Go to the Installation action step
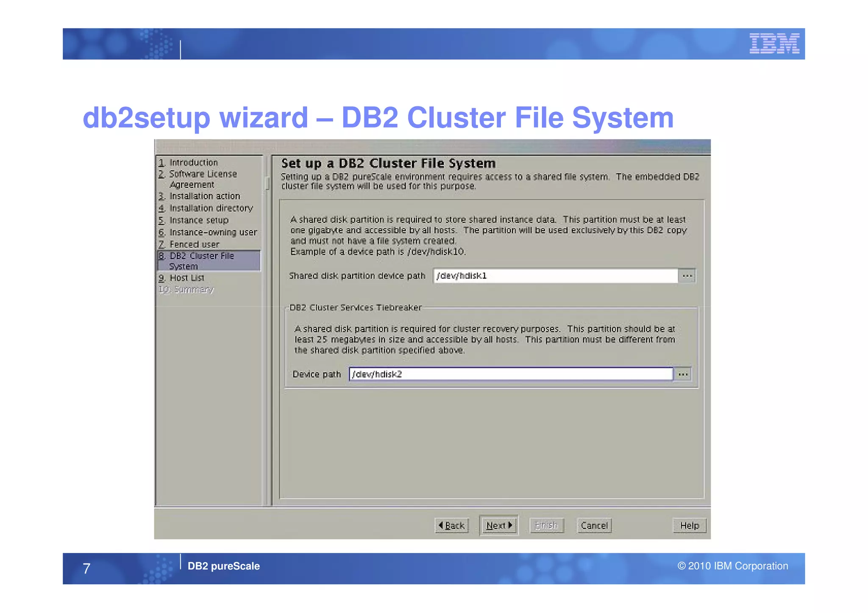The height and width of the screenshot is (613, 868). click(x=199, y=196)
